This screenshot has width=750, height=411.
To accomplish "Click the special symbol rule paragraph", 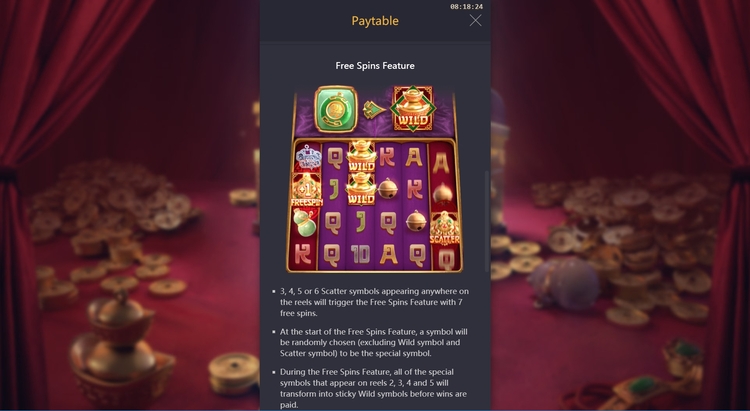I will pos(374,343).
